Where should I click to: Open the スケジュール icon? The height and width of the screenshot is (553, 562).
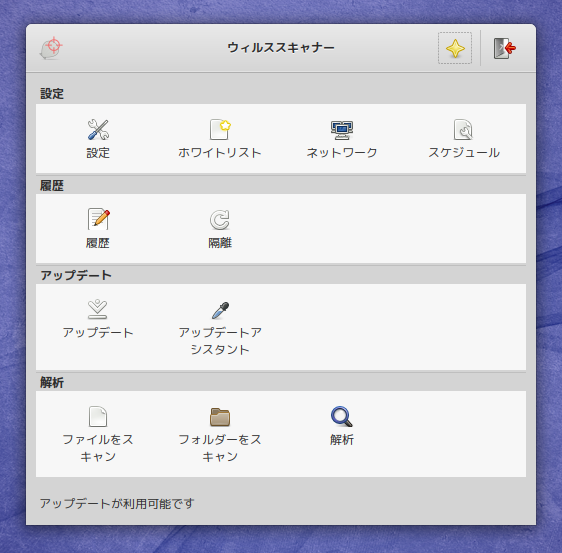coord(463,129)
